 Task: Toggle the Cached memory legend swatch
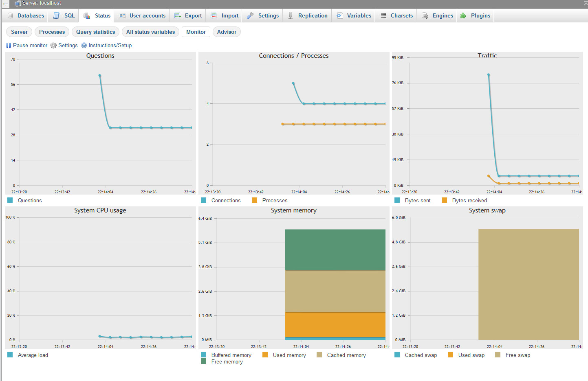(319, 355)
